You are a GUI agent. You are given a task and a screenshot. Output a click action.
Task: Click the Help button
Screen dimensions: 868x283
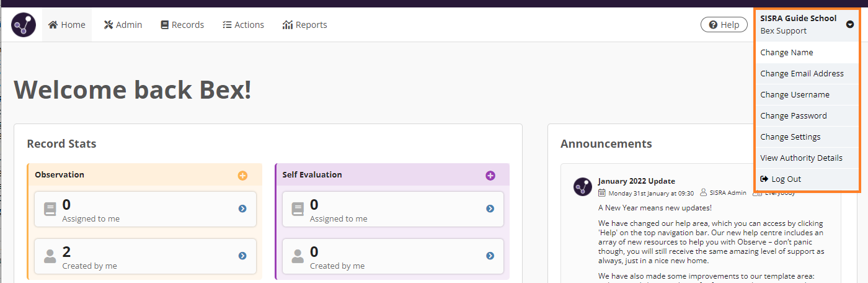point(724,25)
